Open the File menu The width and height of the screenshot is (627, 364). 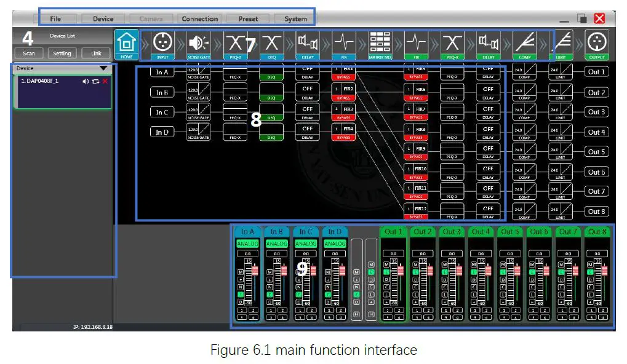click(55, 18)
